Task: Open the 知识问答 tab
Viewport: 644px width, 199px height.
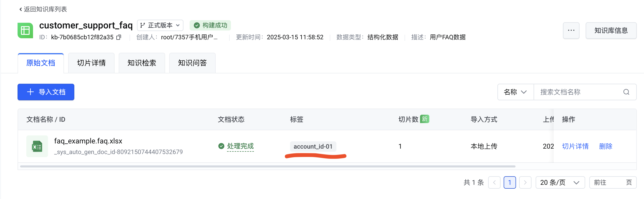Action: (192, 63)
